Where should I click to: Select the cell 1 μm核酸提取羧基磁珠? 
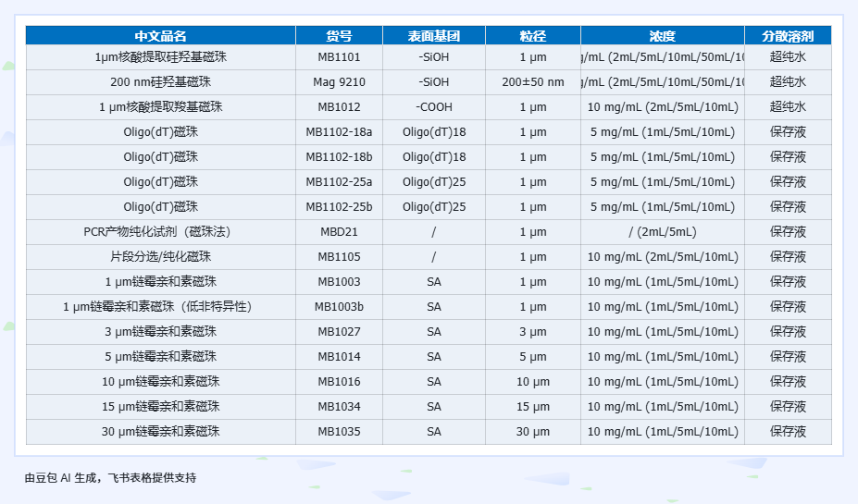click(x=160, y=107)
